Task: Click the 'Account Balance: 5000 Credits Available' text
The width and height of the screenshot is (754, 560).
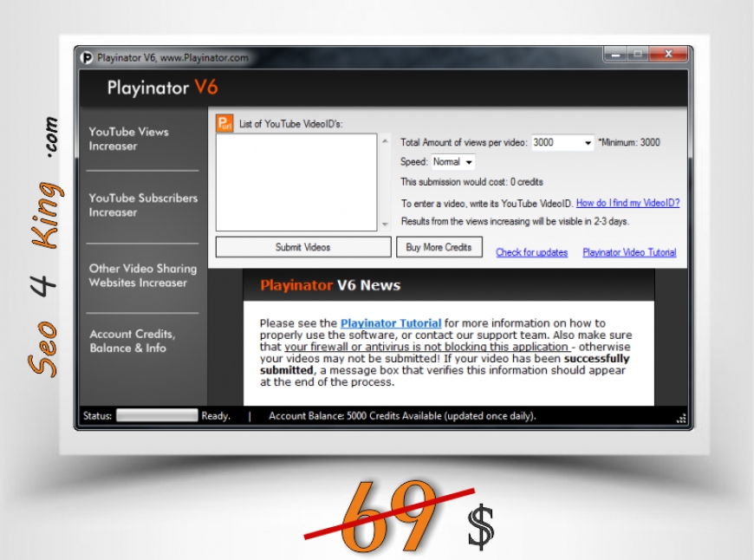Action: [x=354, y=416]
